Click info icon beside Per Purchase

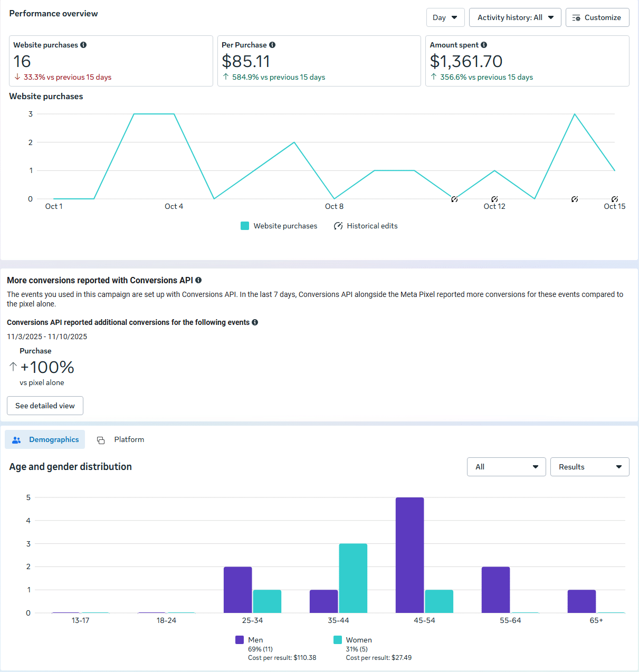[x=272, y=45]
